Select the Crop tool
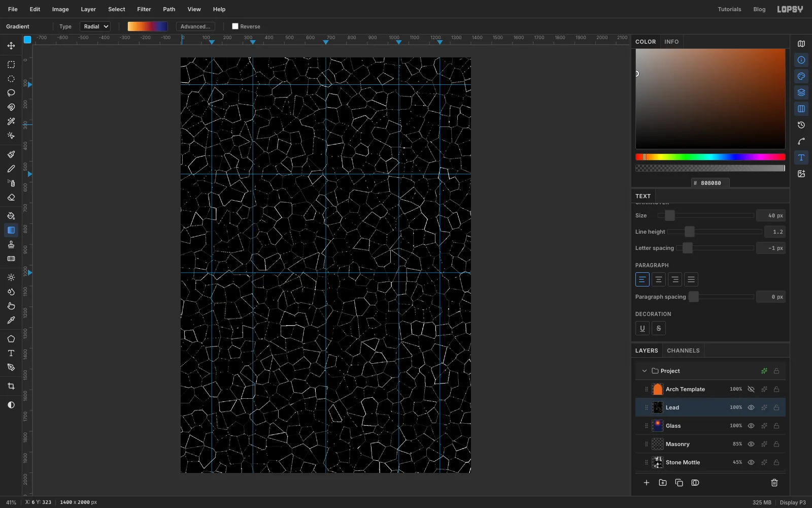 point(11,386)
